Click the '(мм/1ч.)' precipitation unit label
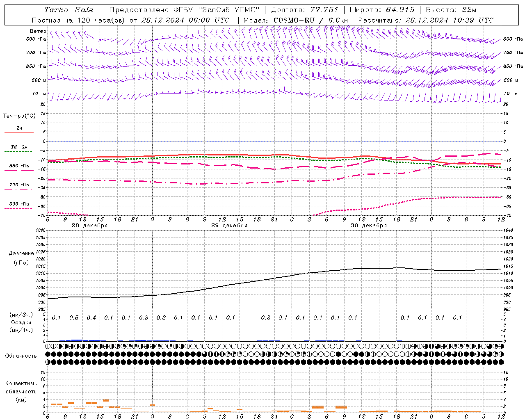525x420 pixels. click(21, 330)
